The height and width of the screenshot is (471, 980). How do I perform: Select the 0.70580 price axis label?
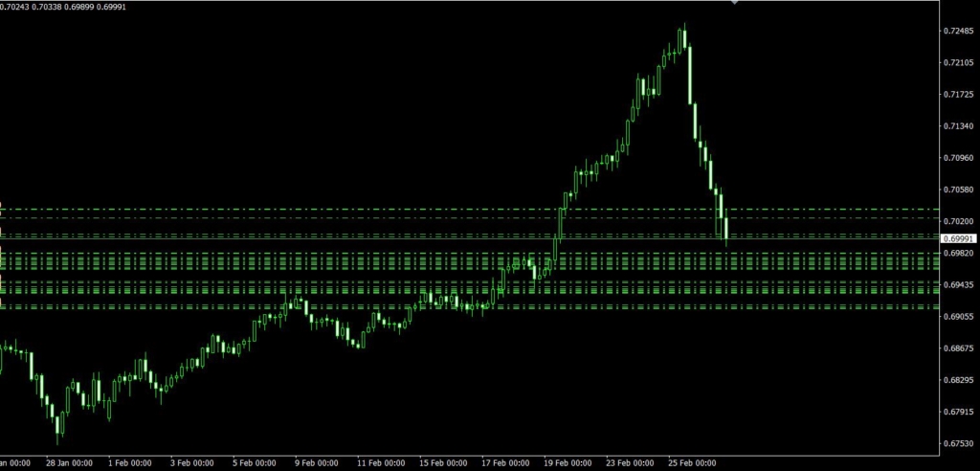[x=958, y=190]
